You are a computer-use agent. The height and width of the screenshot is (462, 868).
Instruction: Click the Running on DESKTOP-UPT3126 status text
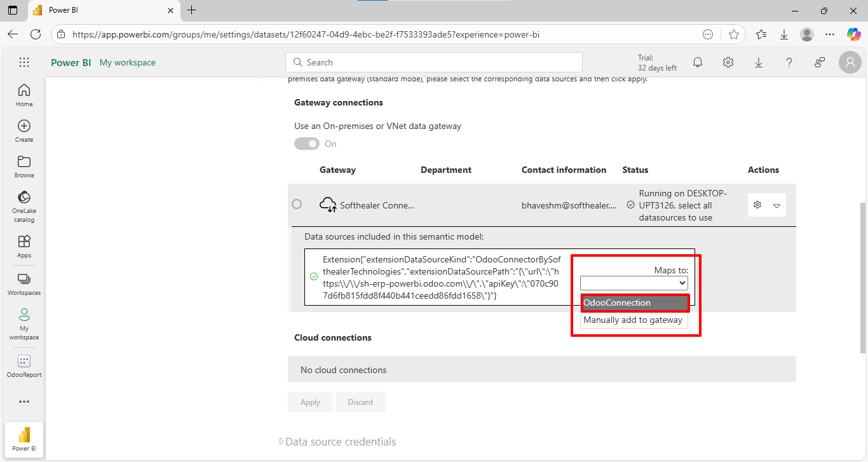pyautogui.click(x=683, y=205)
